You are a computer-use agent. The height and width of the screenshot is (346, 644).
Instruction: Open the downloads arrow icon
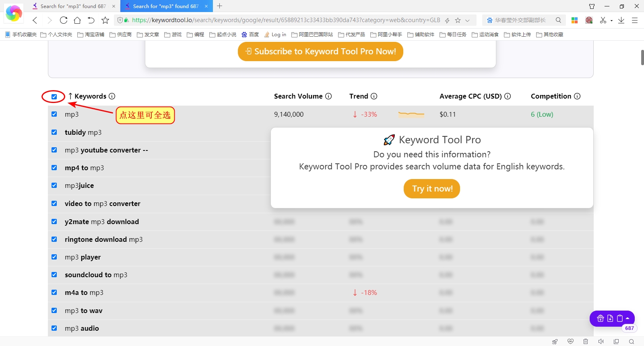pos(621,20)
